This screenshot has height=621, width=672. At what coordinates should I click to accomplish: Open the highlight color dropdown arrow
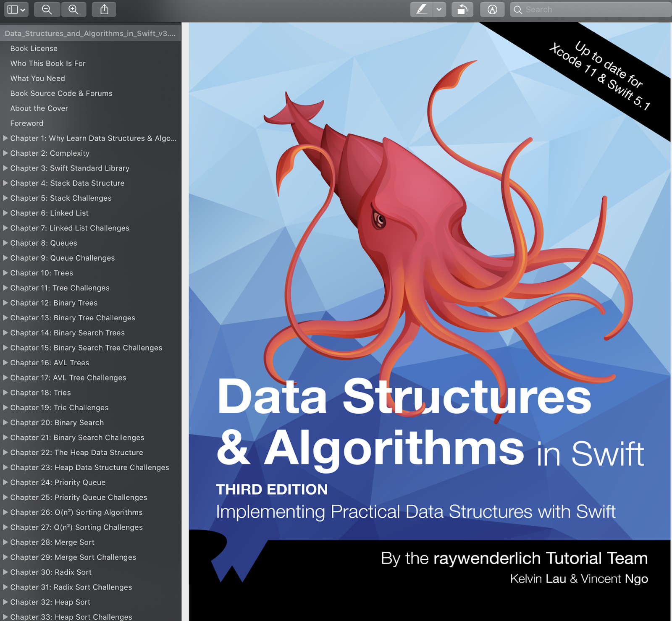(439, 9)
